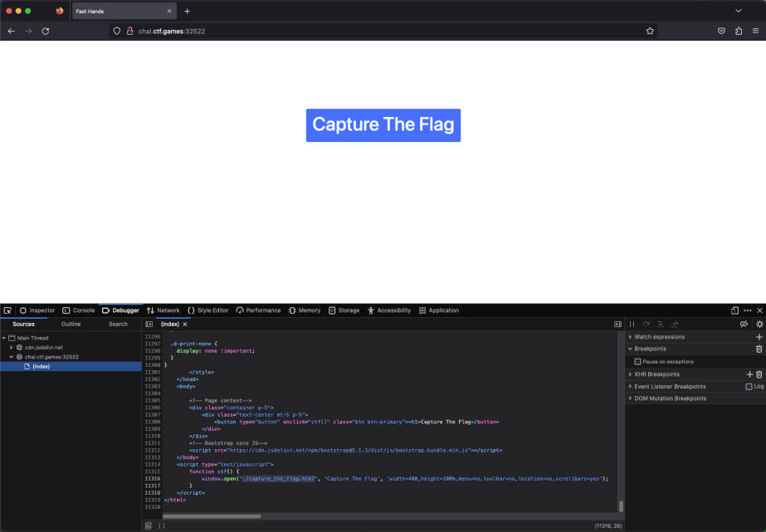Select the Outline sub-tab
The width and height of the screenshot is (766, 532).
click(71, 325)
